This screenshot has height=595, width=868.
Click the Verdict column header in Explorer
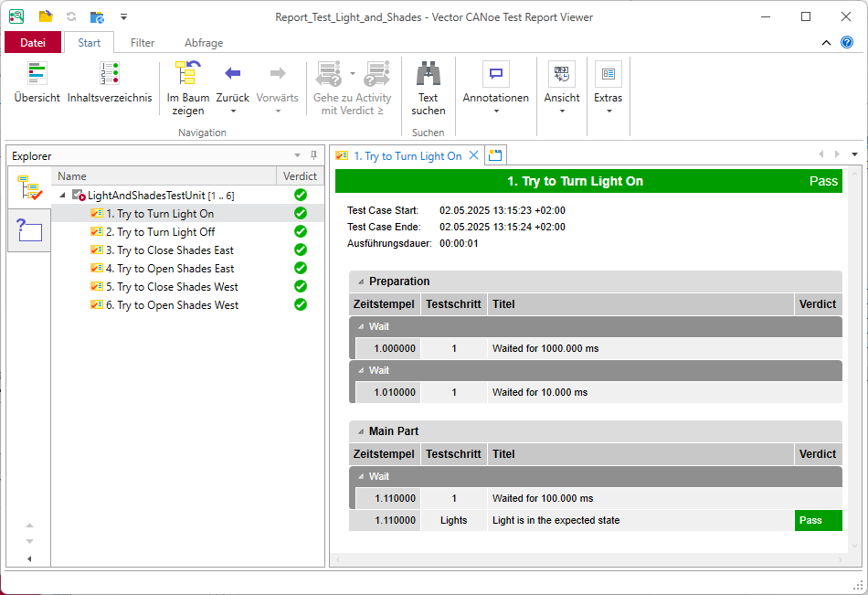[x=300, y=176]
